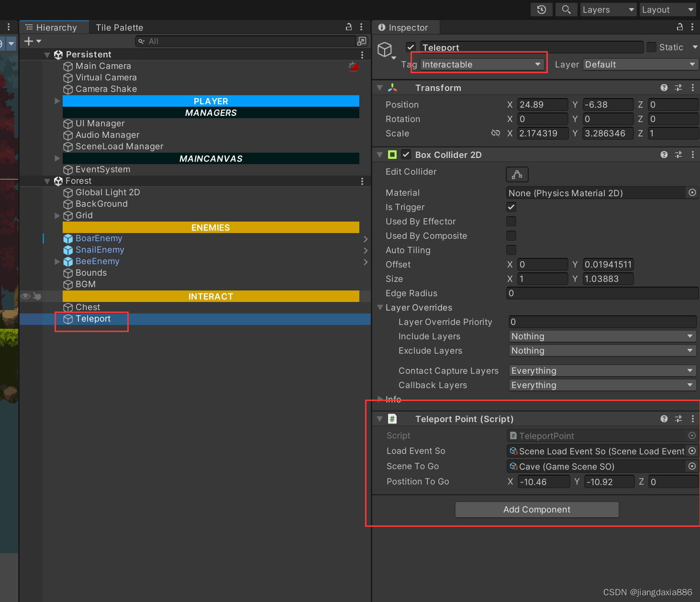The height and width of the screenshot is (602, 700).
Task: Click the Add Component button
Action: [537, 510]
